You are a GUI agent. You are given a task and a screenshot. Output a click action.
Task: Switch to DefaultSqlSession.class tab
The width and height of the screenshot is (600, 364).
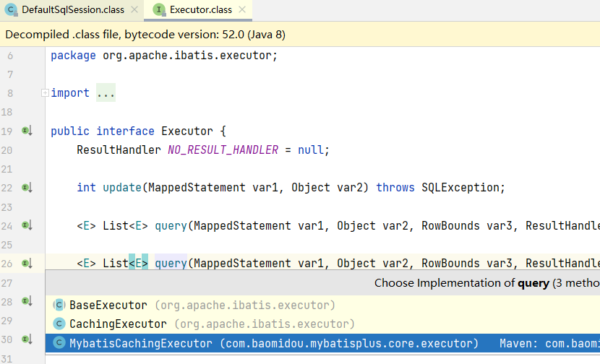[72, 10]
